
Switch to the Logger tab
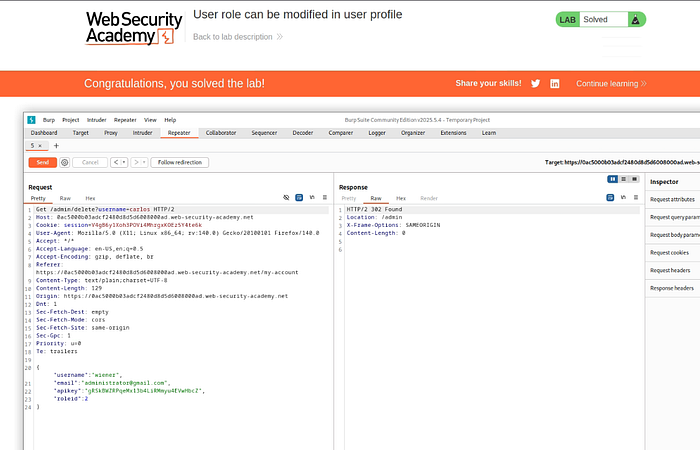click(377, 133)
